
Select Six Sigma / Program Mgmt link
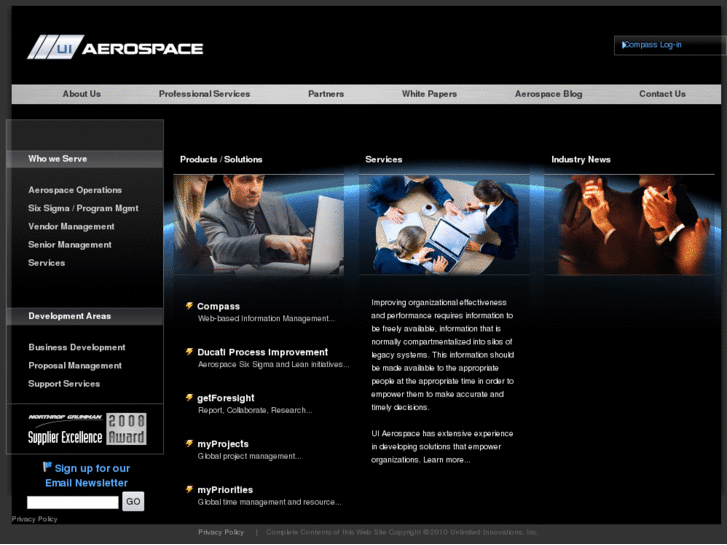pyautogui.click(x=83, y=208)
